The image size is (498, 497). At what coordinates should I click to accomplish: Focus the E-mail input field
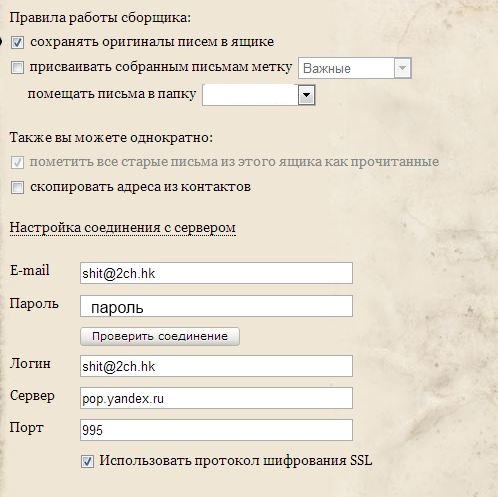click(216, 273)
